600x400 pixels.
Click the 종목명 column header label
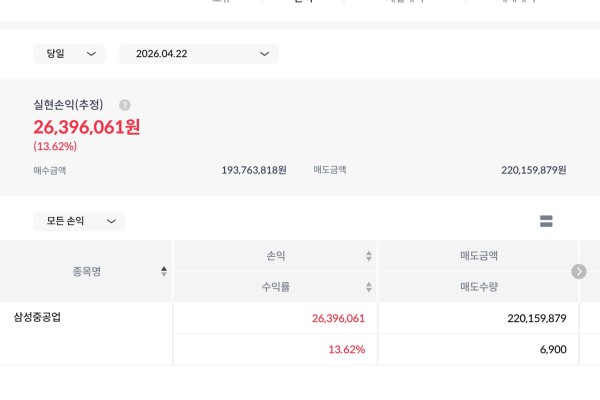pyautogui.click(x=87, y=271)
